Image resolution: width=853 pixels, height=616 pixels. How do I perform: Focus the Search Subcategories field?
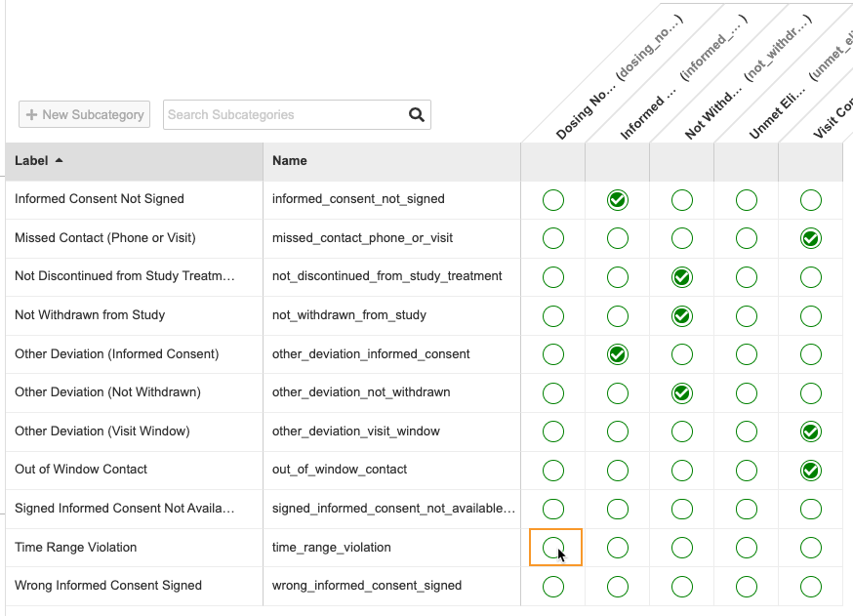click(283, 115)
